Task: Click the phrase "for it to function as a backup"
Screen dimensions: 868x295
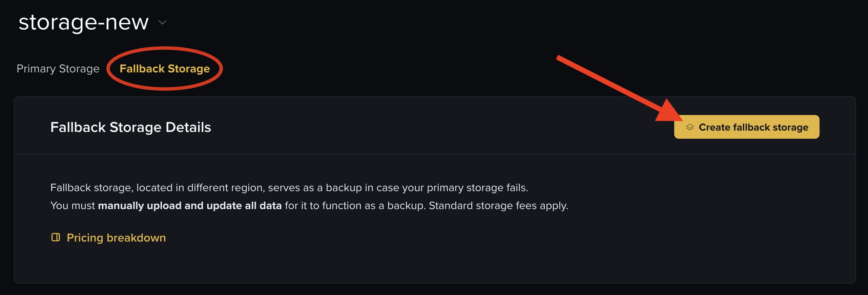Action: coord(354,206)
